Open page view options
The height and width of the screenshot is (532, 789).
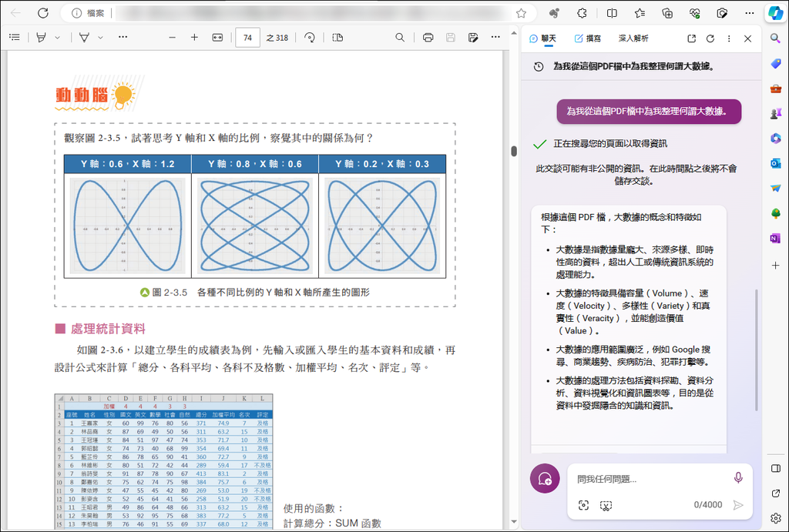337,37
